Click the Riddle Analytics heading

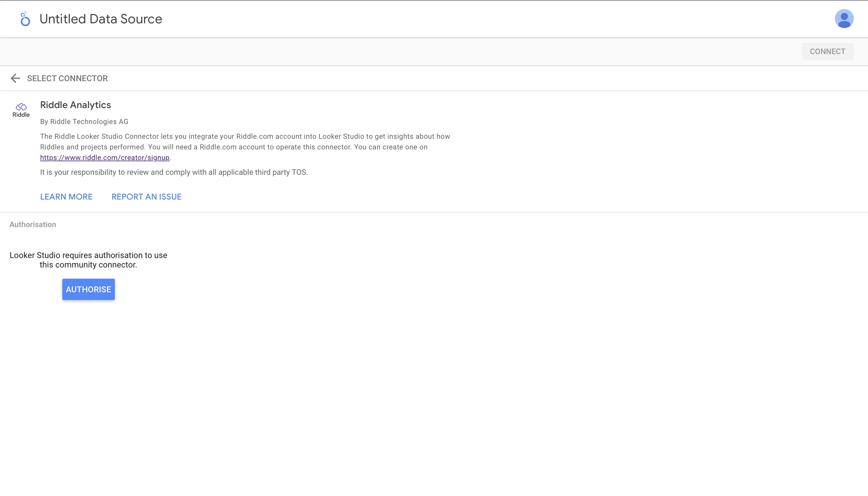76,105
